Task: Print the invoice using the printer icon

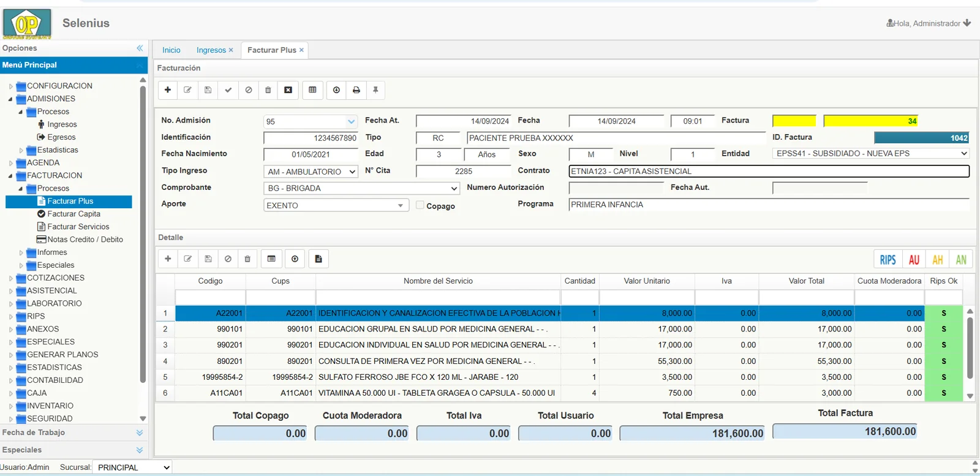Action: [x=356, y=90]
